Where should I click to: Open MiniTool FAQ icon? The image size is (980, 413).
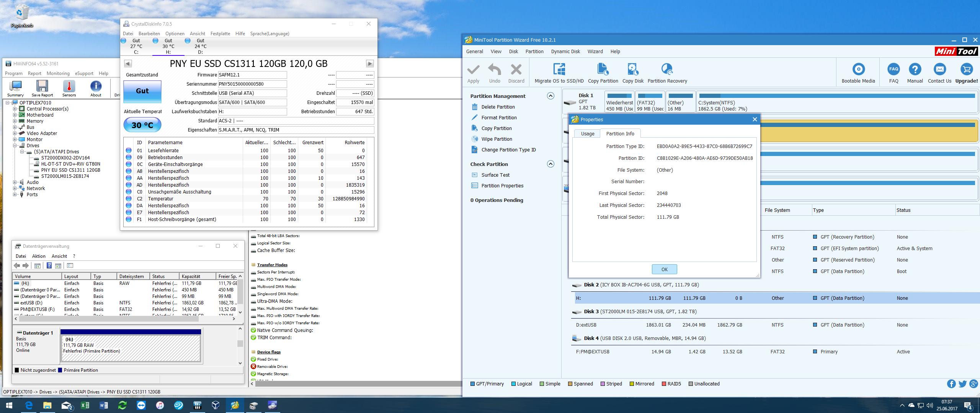click(x=893, y=70)
